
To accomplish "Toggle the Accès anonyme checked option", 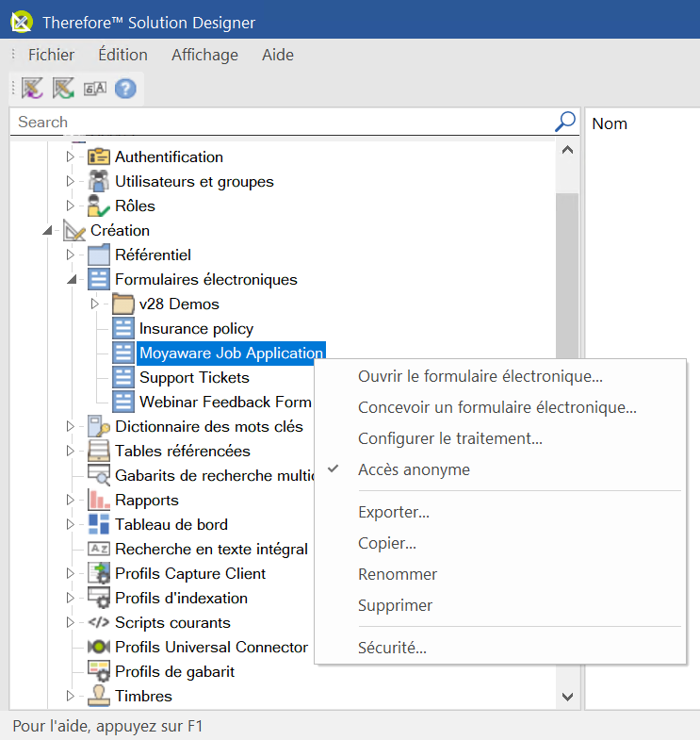I will coord(414,469).
